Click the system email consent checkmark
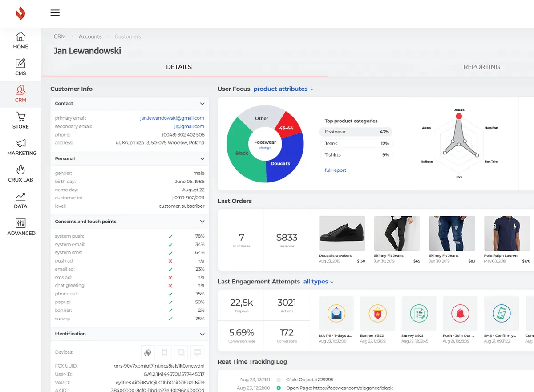This screenshot has width=534, height=392. [170, 245]
